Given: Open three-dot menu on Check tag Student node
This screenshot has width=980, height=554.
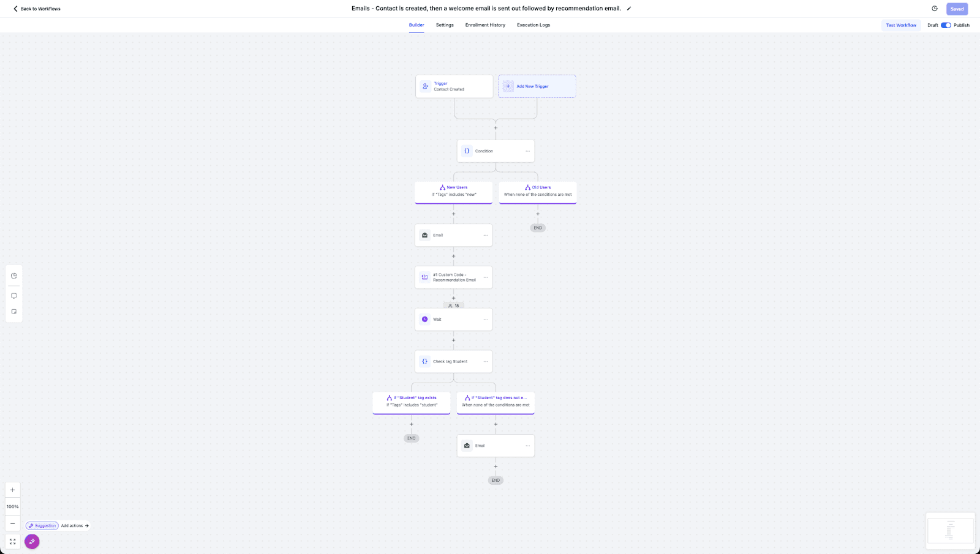Looking at the screenshot, I should coord(486,362).
